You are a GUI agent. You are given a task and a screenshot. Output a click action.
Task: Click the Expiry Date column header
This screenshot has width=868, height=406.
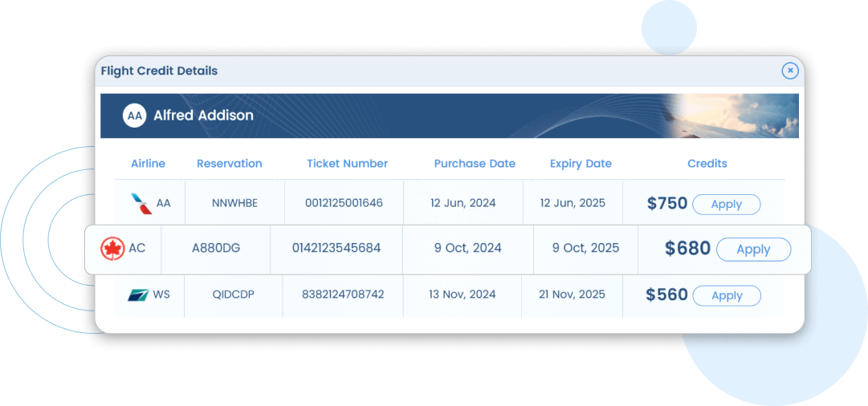click(581, 164)
